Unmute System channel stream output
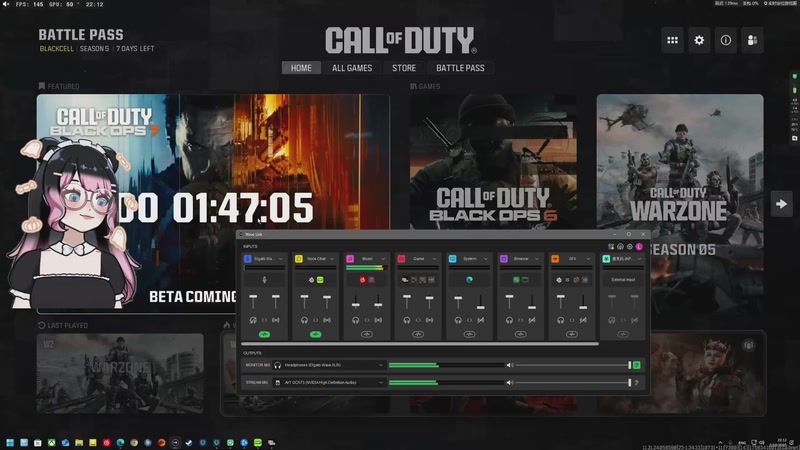The image size is (800, 450). click(481, 320)
